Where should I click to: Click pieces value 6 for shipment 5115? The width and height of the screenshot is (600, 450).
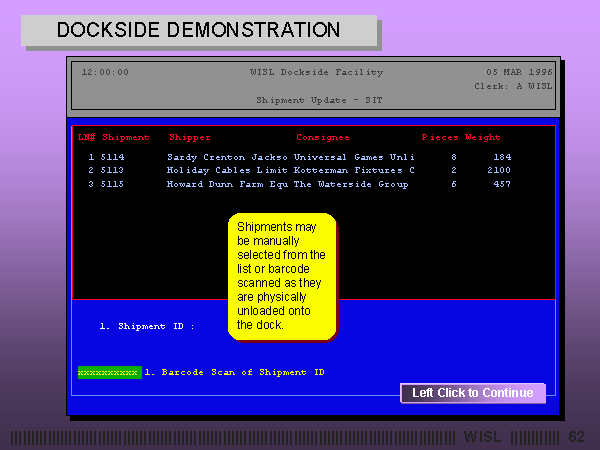point(454,184)
